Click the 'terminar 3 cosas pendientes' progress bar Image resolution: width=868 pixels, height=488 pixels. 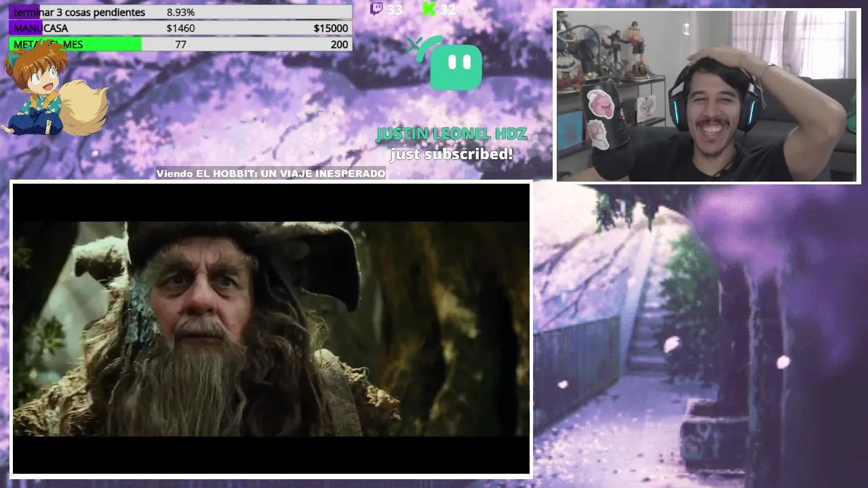(180, 12)
